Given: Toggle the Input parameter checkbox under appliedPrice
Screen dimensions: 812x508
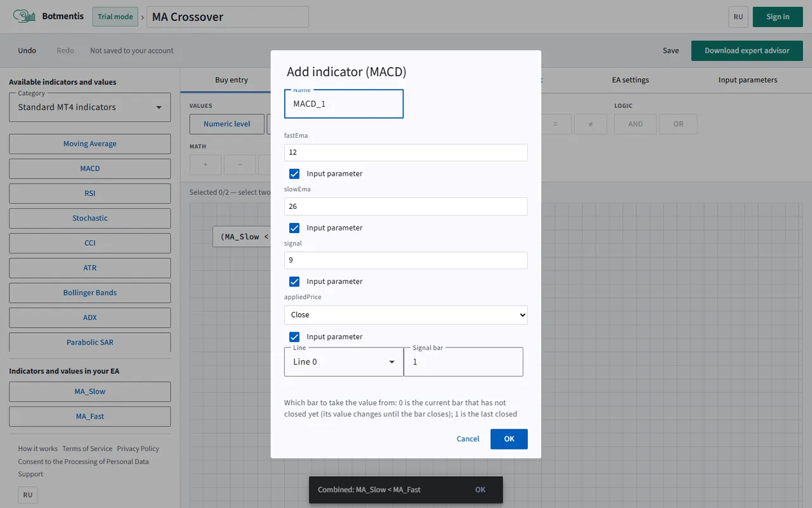Looking at the screenshot, I should point(294,337).
